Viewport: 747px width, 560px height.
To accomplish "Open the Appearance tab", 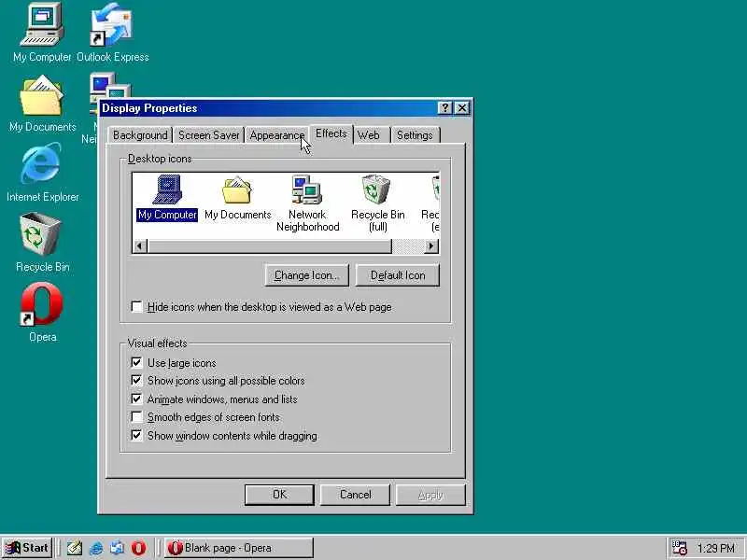I will pyautogui.click(x=276, y=135).
